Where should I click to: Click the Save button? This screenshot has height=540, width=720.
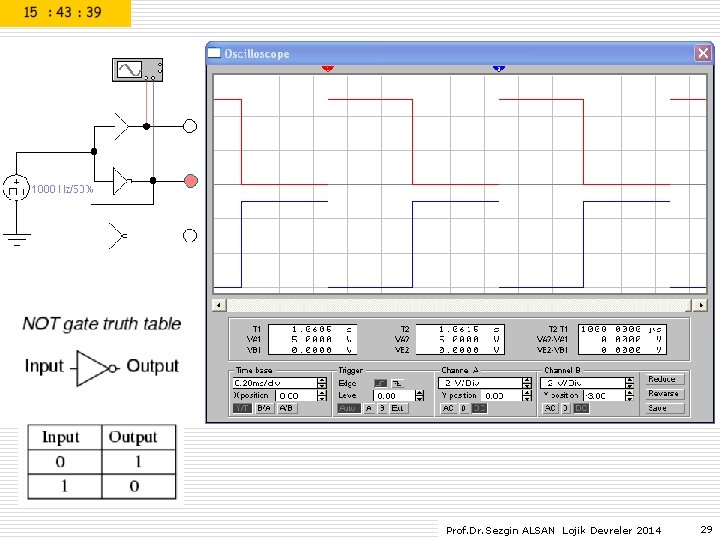(x=664, y=408)
